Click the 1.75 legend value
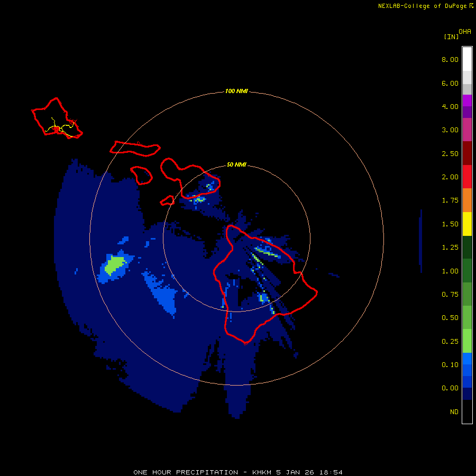 tap(450, 200)
